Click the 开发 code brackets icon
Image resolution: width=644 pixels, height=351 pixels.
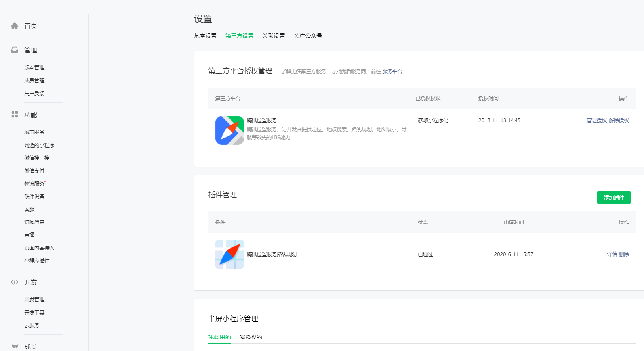pyautogui.click(x=15, y=282)
